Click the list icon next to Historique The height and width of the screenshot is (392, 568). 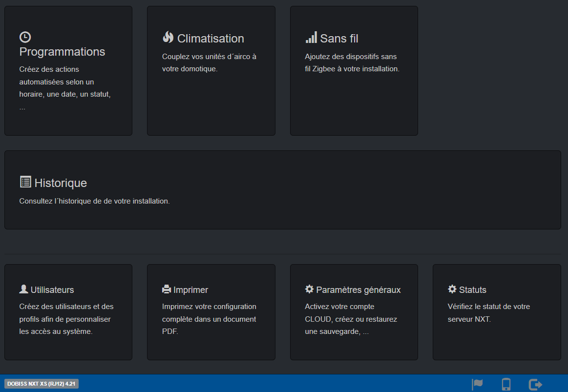tap(25, 182)
